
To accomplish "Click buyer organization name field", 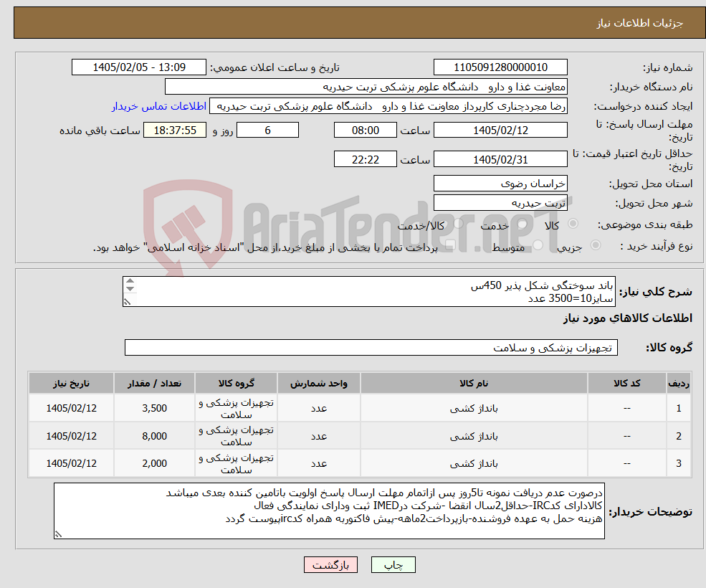I will pyautogui.click(x=366, y=87).
